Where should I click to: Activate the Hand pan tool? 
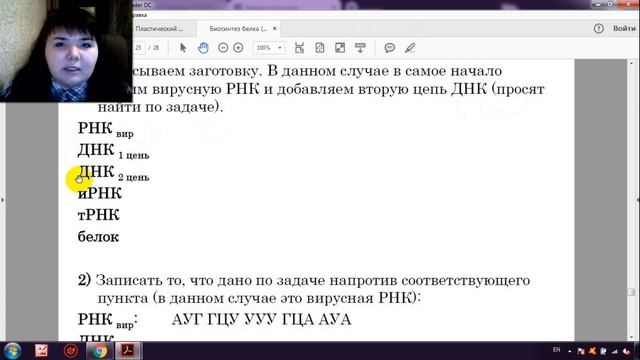pyautogui.click(x=203, y=48)
